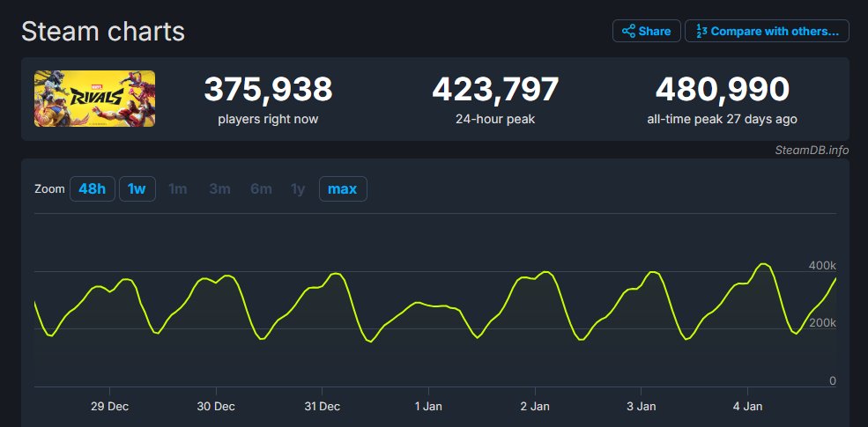Click the 423,797 24-hour peak figure
868x427 pixels.
point(495,89)
